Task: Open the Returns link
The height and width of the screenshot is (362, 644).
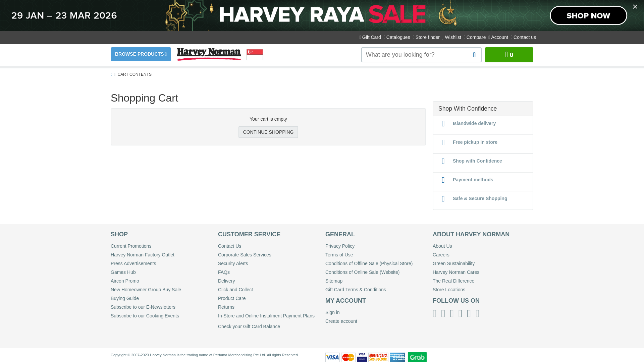Action: coord(226,307)
